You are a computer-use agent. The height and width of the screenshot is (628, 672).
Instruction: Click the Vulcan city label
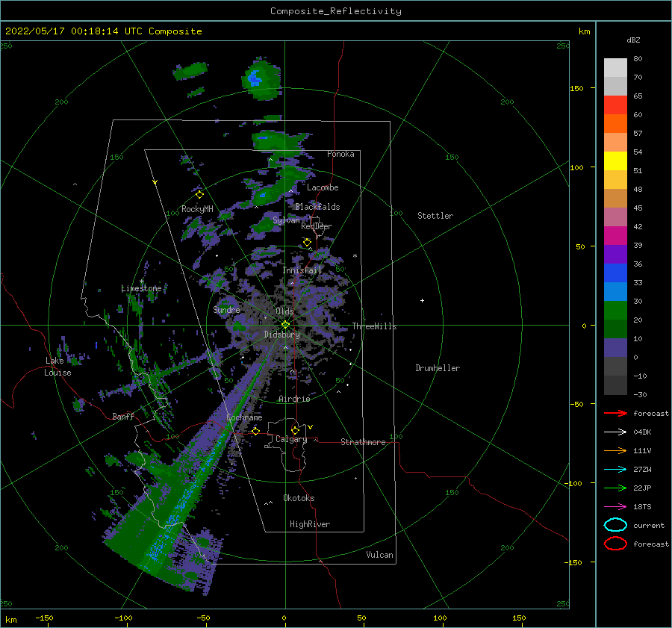coord(379,555)
